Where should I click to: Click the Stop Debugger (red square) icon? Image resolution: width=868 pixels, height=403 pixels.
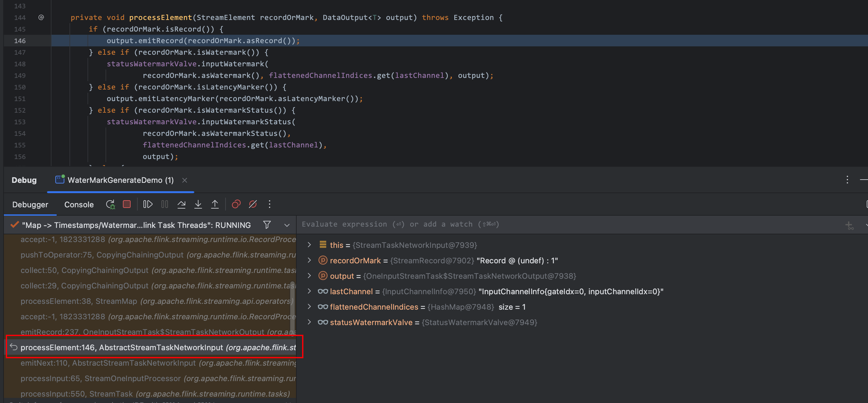point(126,204)
